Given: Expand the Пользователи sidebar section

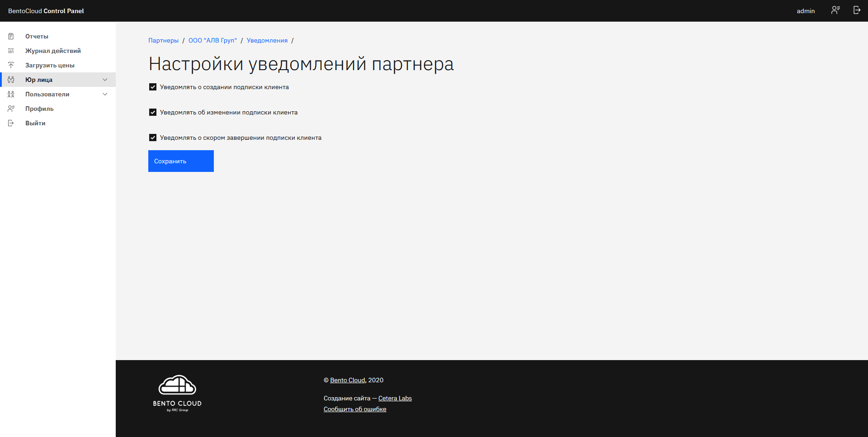Looking at the screenshot, I should [x=105, y=94].
